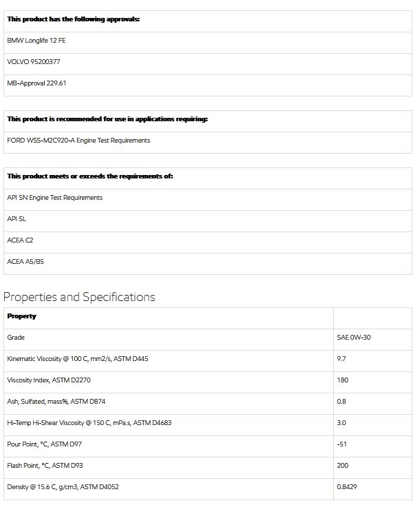Viewport: 420px width, 505px height.
Task: Click the ACEA A5/B5 row
Action: pos(25,262)
